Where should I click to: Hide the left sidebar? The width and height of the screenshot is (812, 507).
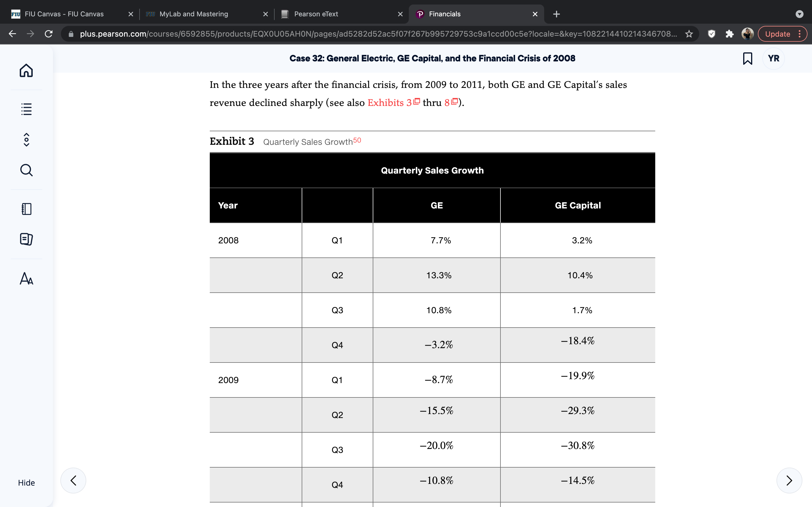click(26, 482)
